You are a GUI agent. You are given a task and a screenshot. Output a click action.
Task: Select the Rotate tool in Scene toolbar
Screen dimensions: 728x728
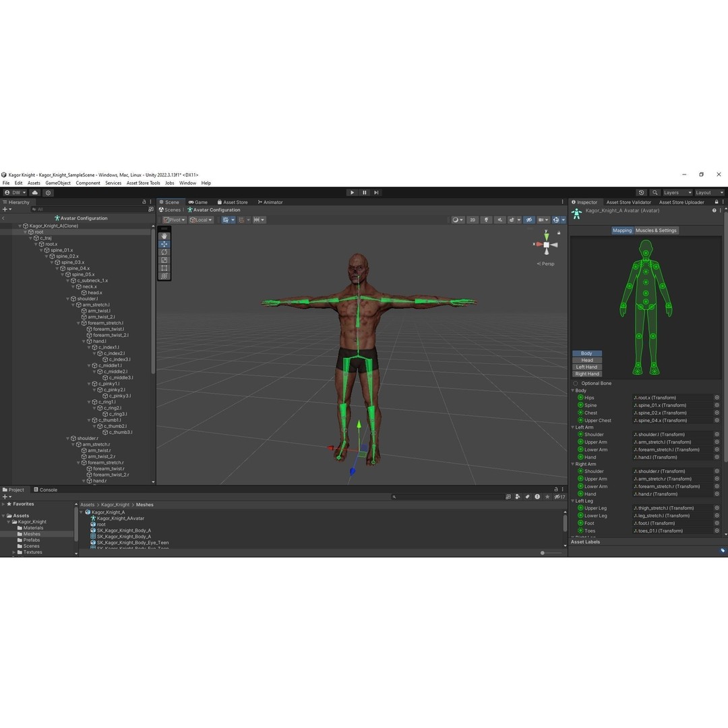[164, 252]
